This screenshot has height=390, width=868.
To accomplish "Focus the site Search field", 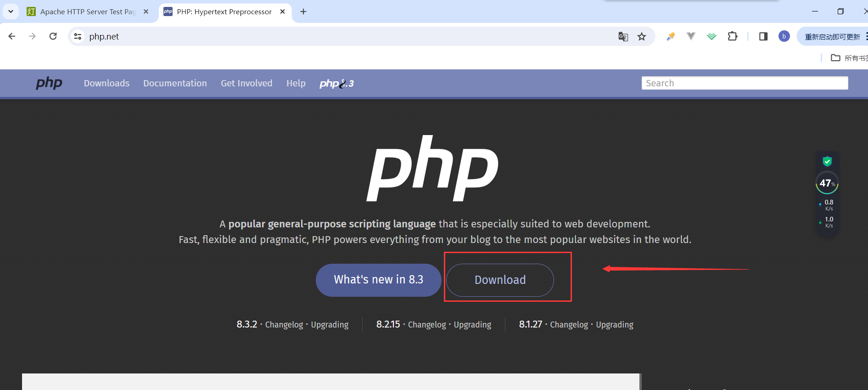I will (745, 83).
